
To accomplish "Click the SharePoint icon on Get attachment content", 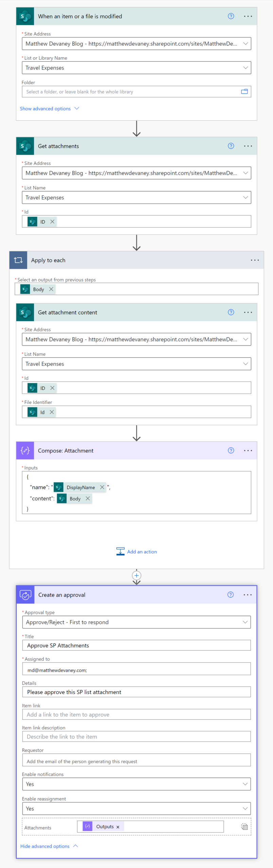I will click(x=25, y=312).
